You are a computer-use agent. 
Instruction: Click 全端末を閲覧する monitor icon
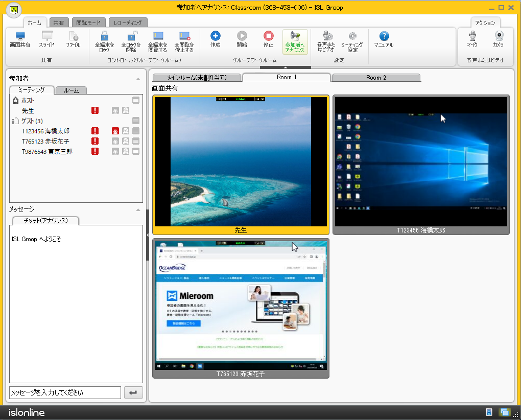[x=158, y=36]
